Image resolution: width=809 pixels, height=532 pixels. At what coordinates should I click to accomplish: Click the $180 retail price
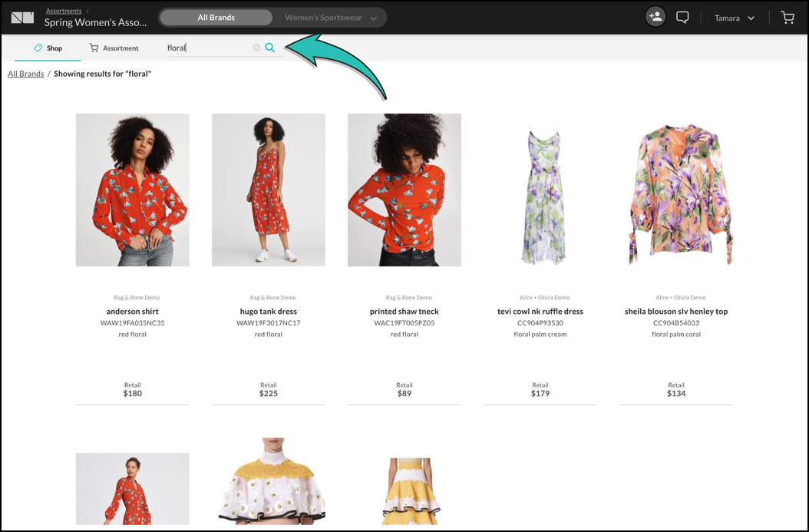tap(133, 393)
